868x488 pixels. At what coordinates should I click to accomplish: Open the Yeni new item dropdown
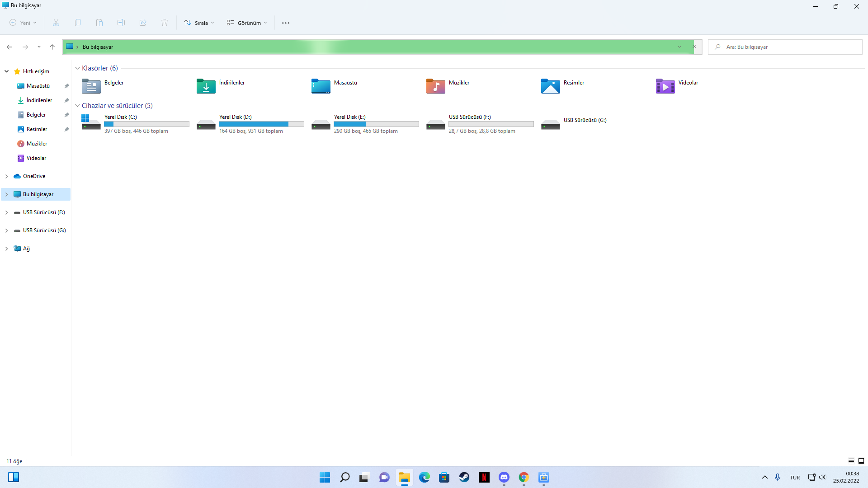pos(23,23)
